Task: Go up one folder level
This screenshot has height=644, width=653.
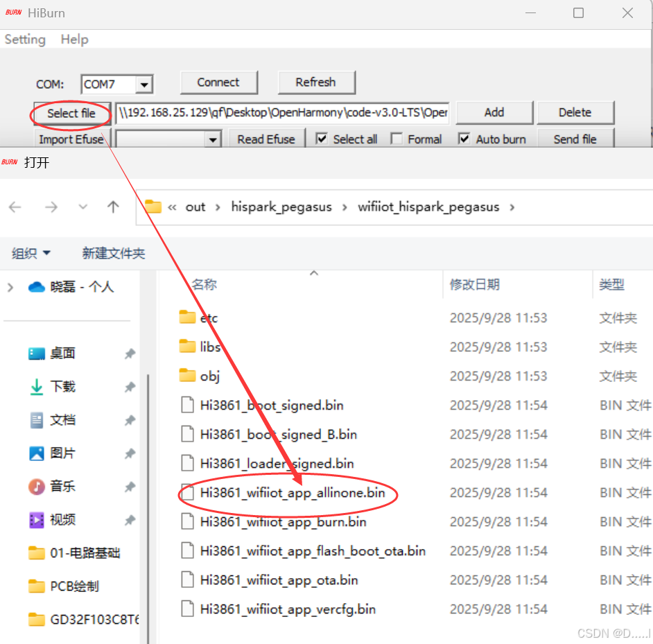Action: coord(113,207)
